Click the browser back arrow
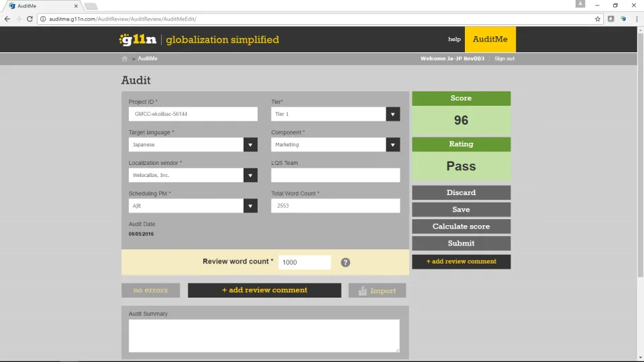The image size is (644, 362). coord(7,19)
